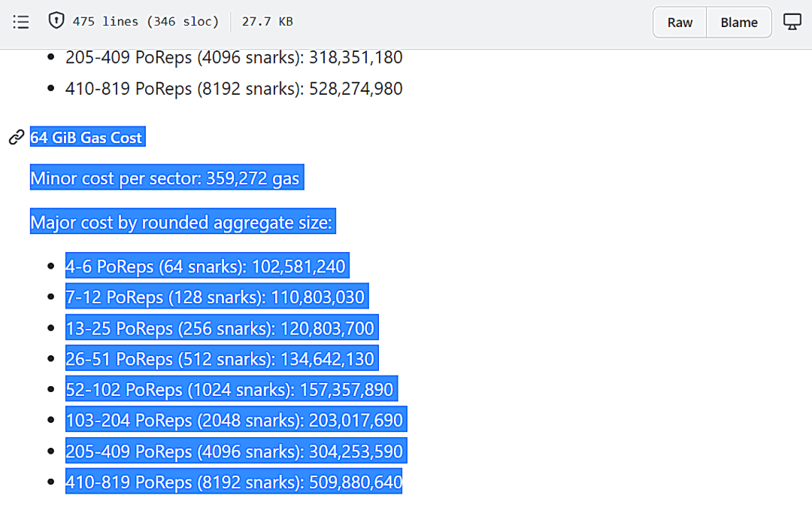
Task: Open the Blame view
Action: [x=738, y=23]
